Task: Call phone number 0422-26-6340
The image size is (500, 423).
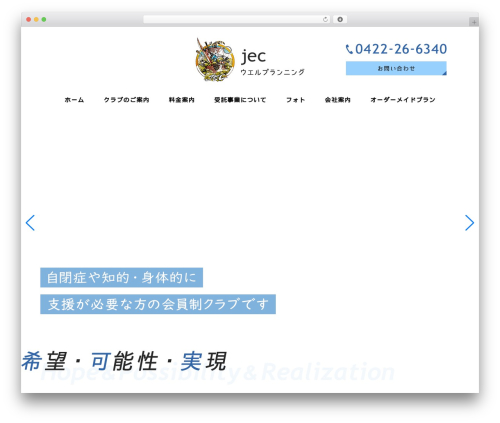Action: 401,49
